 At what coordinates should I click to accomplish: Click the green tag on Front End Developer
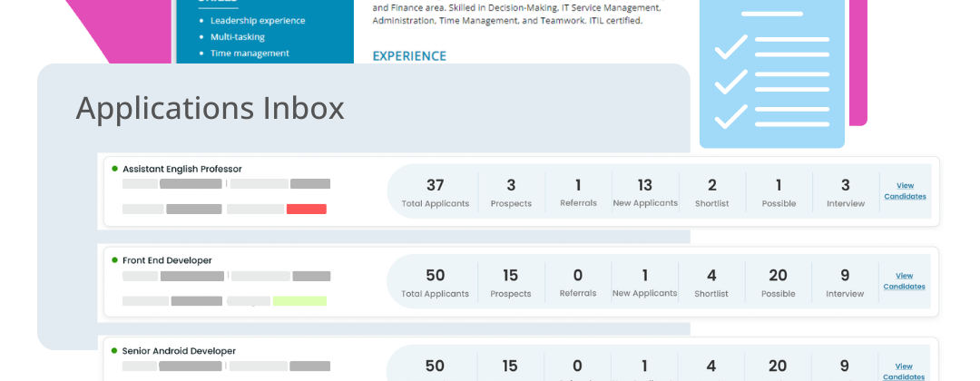[x=299, y=300]
